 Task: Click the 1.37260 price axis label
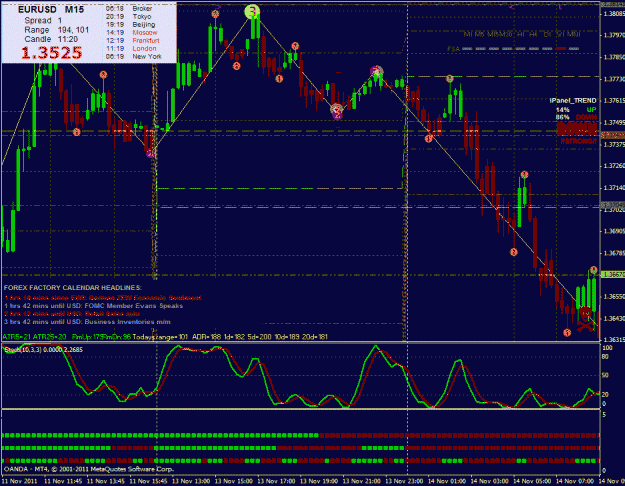point(614,165)
